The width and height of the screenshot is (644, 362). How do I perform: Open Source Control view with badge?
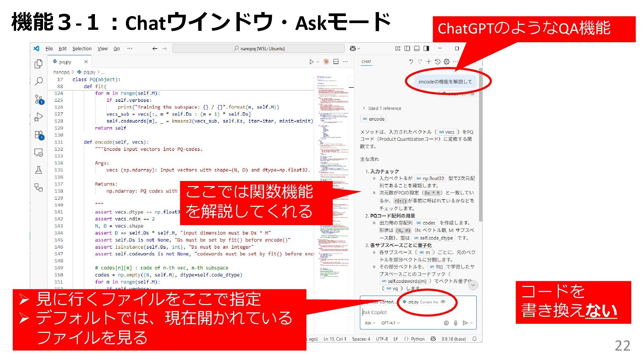[x=39, y=99]
